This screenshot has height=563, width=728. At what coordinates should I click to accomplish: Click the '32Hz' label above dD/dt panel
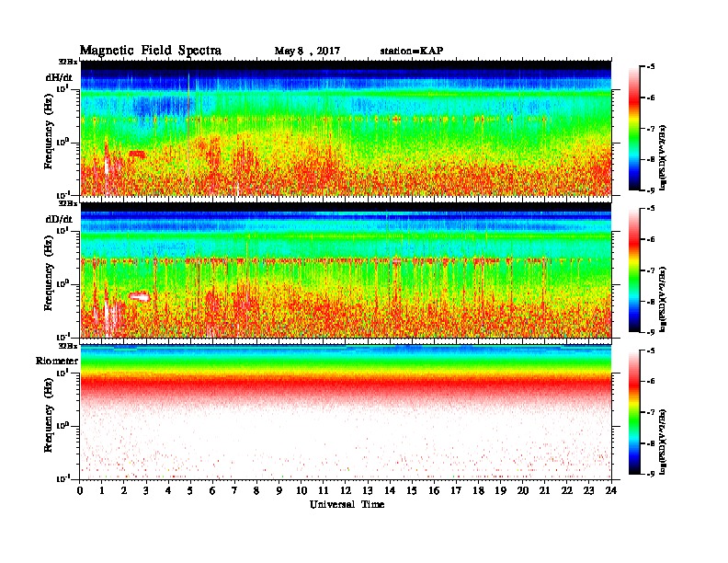tap(68, 203)
